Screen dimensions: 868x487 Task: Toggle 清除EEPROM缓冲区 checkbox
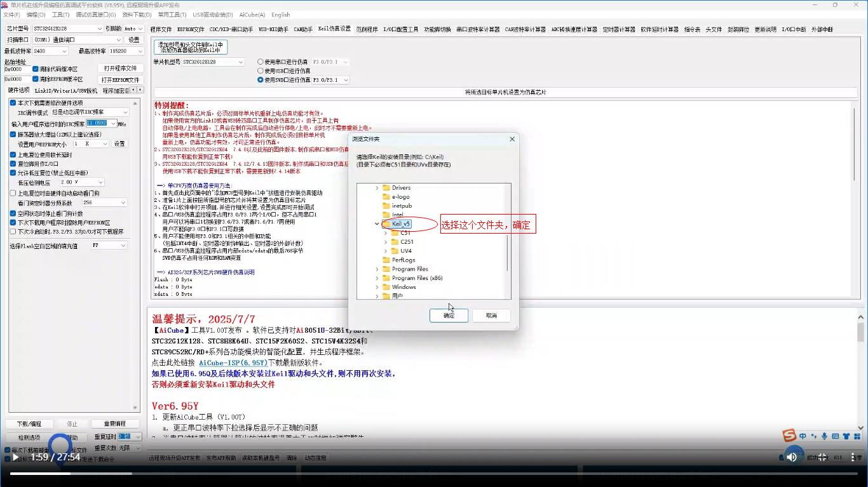[36, 79]
